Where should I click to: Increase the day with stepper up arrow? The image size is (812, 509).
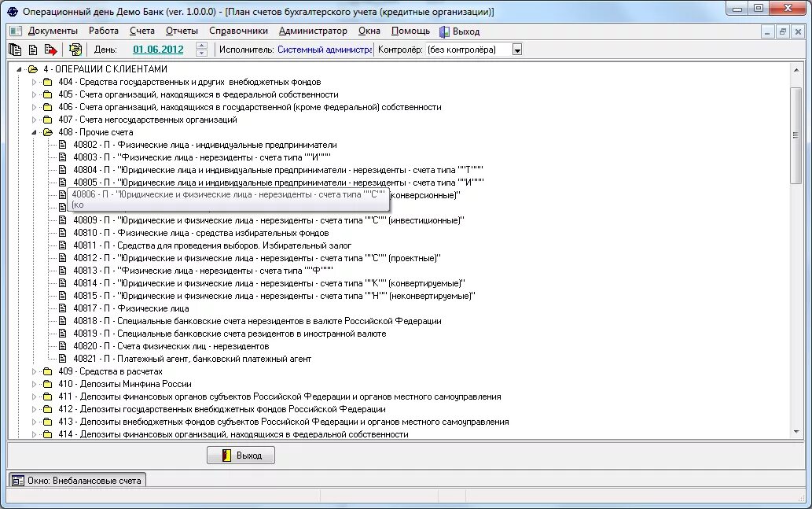click(201, 46)
